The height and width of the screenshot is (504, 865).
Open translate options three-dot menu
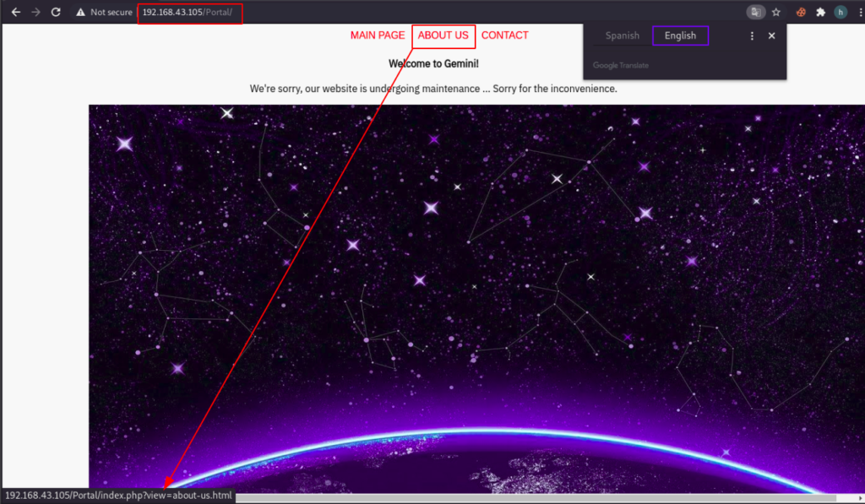pos(752,35)
